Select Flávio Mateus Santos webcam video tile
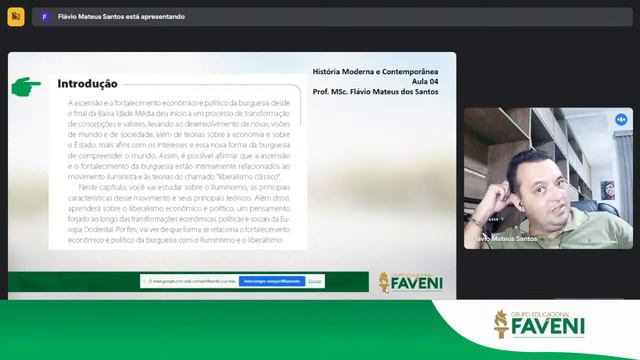This screenshot has width=640, height=360. coord(548,178)
